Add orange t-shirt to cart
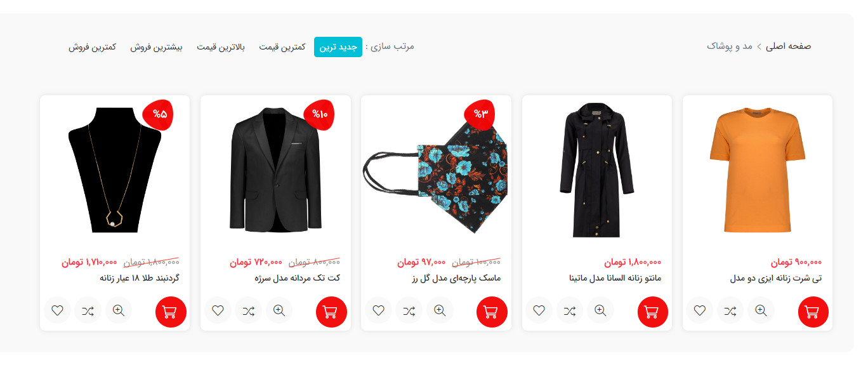The width and height of the screenshot is (868, 365). click(x=813, y=312)
